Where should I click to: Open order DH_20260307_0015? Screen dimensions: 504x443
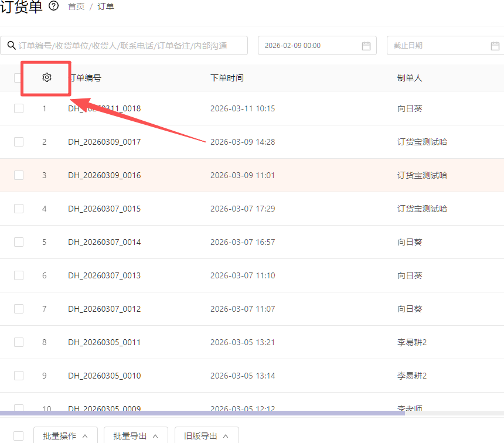click(104, 209)
